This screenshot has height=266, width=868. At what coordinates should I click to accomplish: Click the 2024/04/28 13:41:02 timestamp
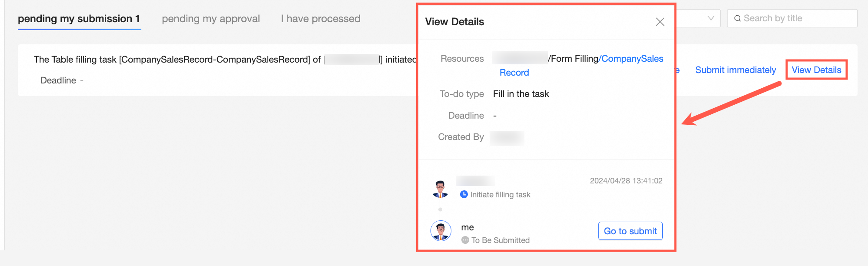coord(626,181)
